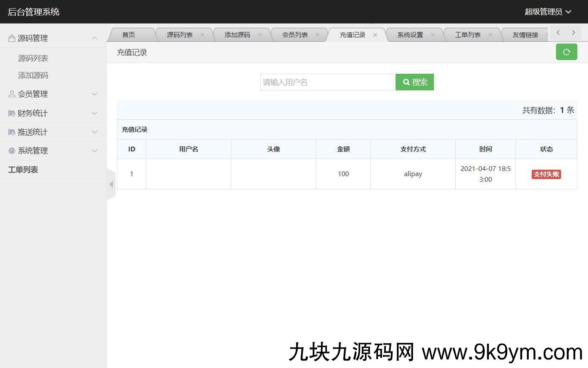Click the green refresh icon button
588x368 pixels.
(x=566, y=52)
